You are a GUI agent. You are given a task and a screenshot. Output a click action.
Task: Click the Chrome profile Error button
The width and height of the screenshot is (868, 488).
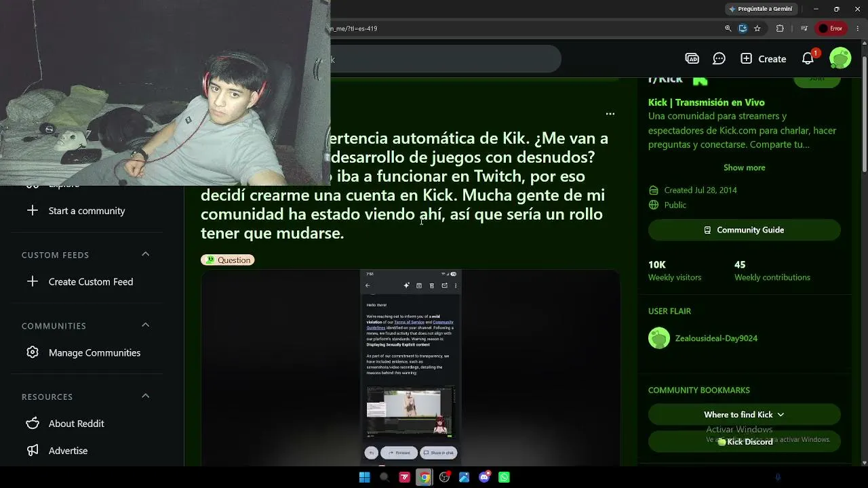coord(830,28)
